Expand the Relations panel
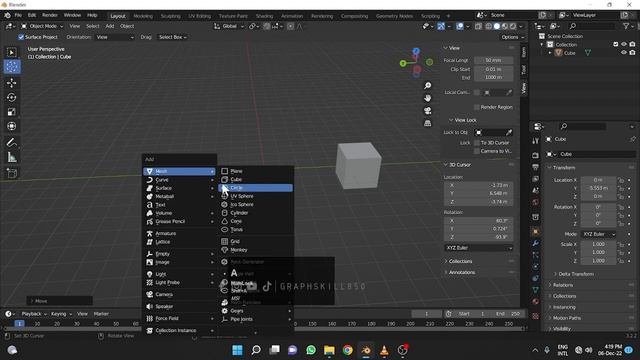 [562, 285]
